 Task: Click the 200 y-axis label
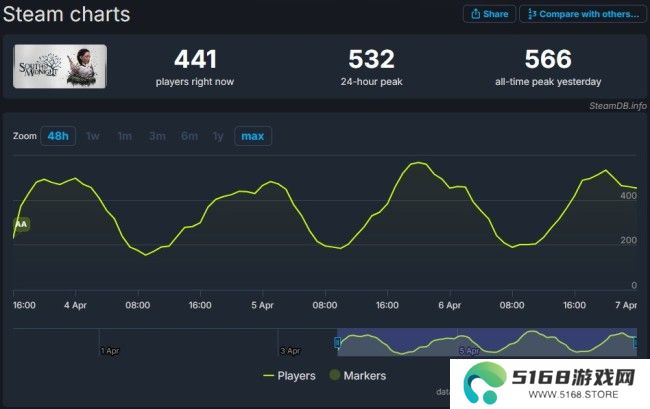pyautogui.click(x=628, y=240)
